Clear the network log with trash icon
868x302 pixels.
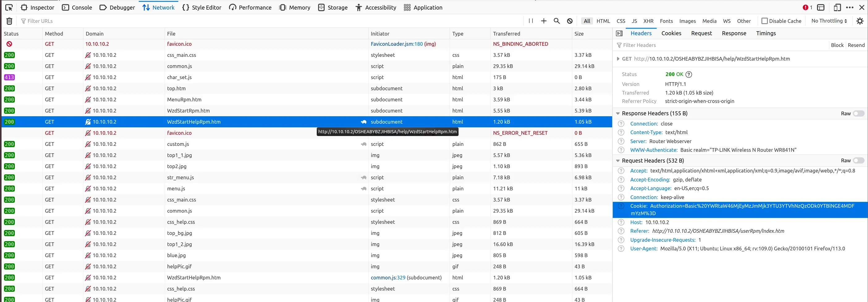coord(10,21)
